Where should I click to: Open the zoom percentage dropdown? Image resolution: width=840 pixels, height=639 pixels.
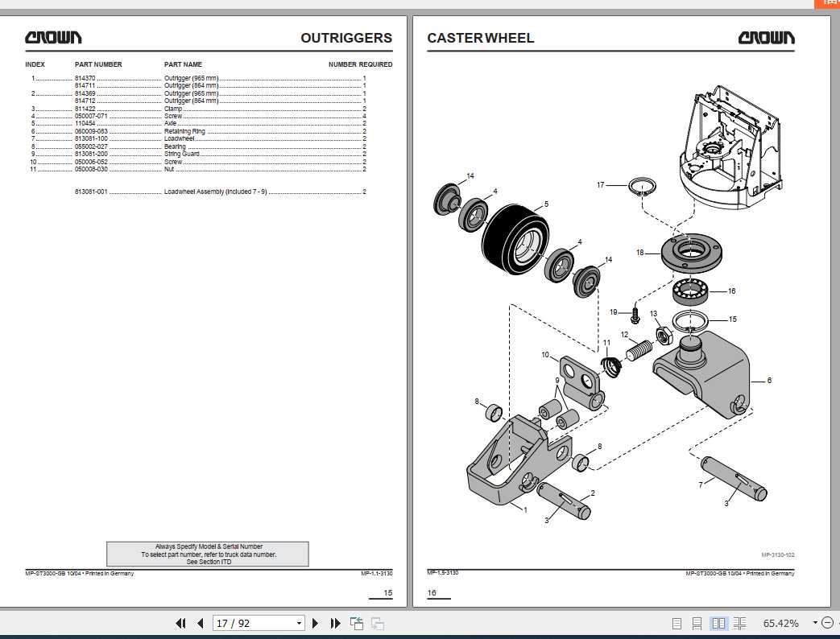click(x=815, y=623)
